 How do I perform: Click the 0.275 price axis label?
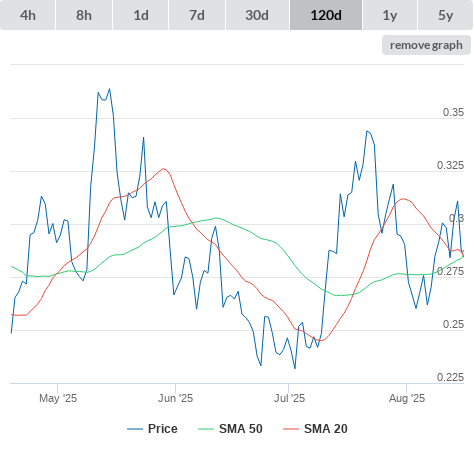(x=450, y=271)
